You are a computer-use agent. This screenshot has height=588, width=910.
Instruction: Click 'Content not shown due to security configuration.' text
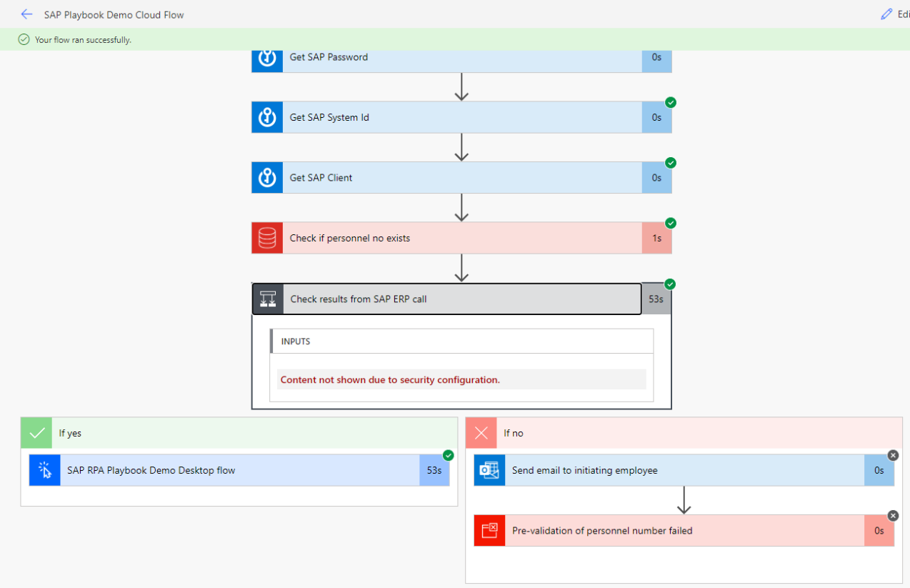(390, 379)
